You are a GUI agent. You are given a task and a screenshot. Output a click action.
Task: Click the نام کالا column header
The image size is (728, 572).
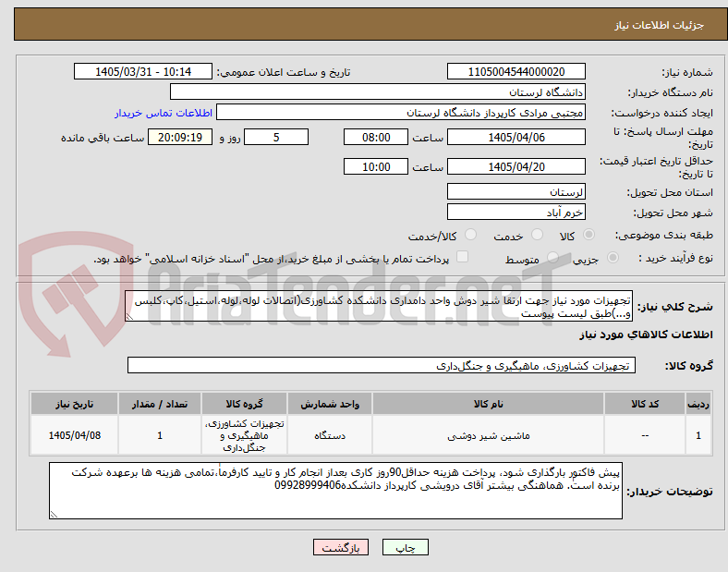point(488,404)
